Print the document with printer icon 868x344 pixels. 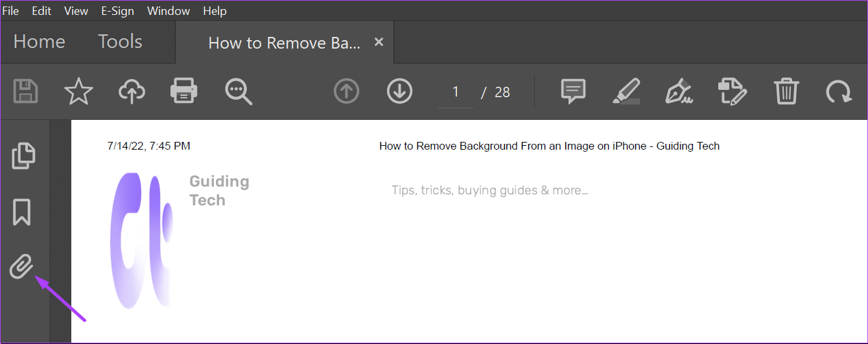pyautogui.click(x=184, y=91)
